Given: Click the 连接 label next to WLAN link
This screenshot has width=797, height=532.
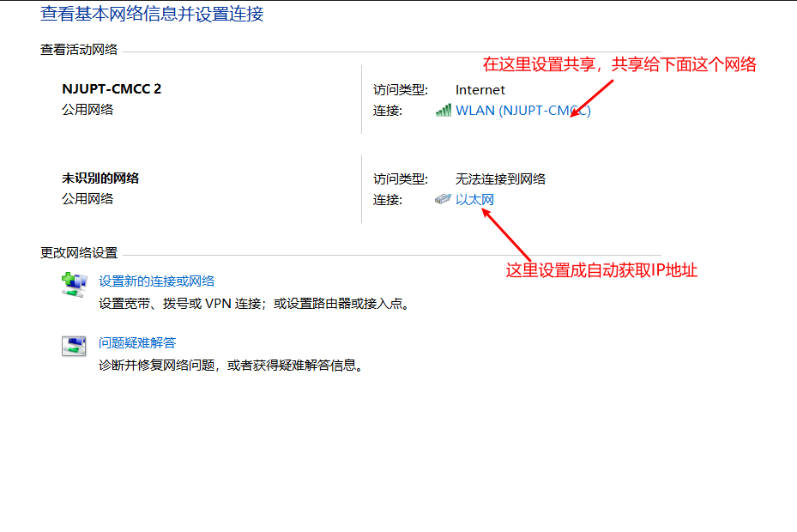Looking at the screenshot, I should [387, 111].
